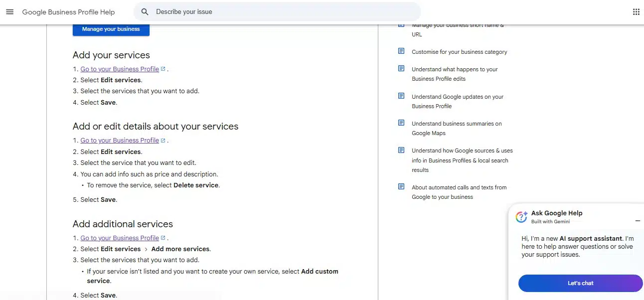Click external link icon under Add your services
Viewport: 644px width, 300px height.
(x=163, y=69)
